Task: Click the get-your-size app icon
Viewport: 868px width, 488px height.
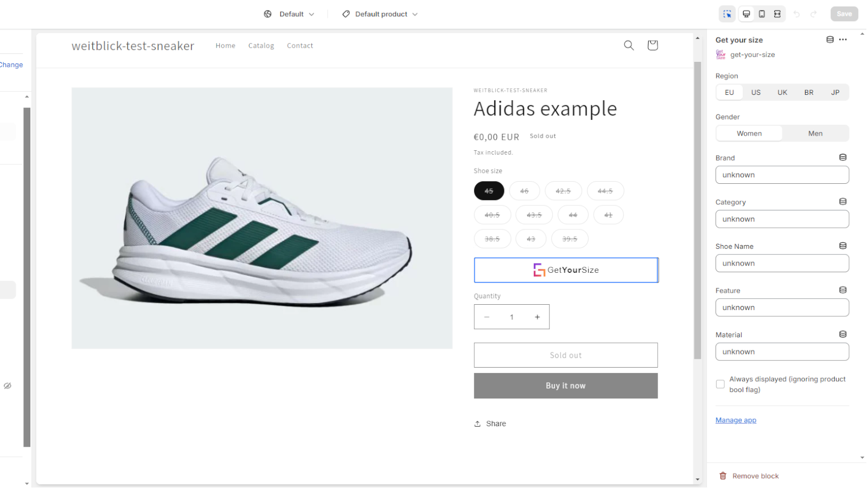Action: point(720,54)
